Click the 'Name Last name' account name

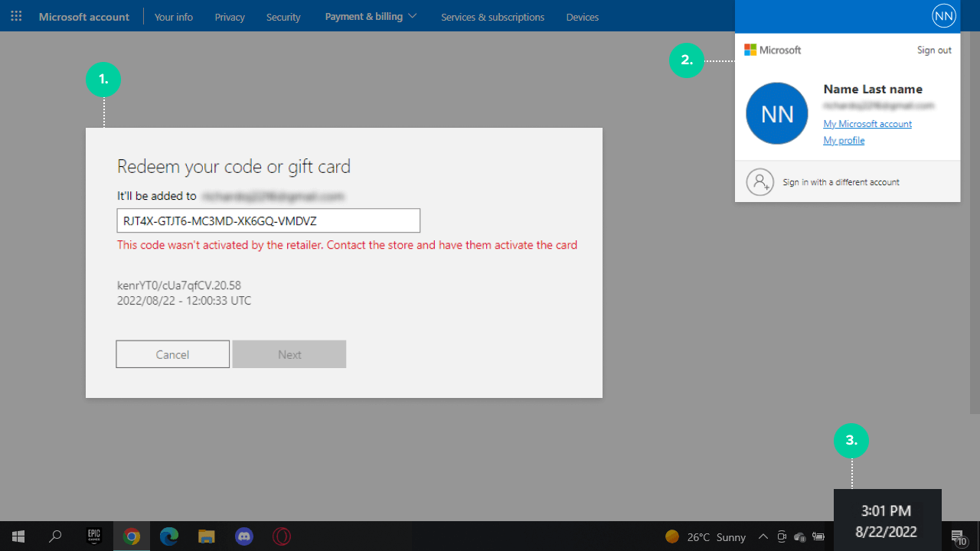[873, 89]
